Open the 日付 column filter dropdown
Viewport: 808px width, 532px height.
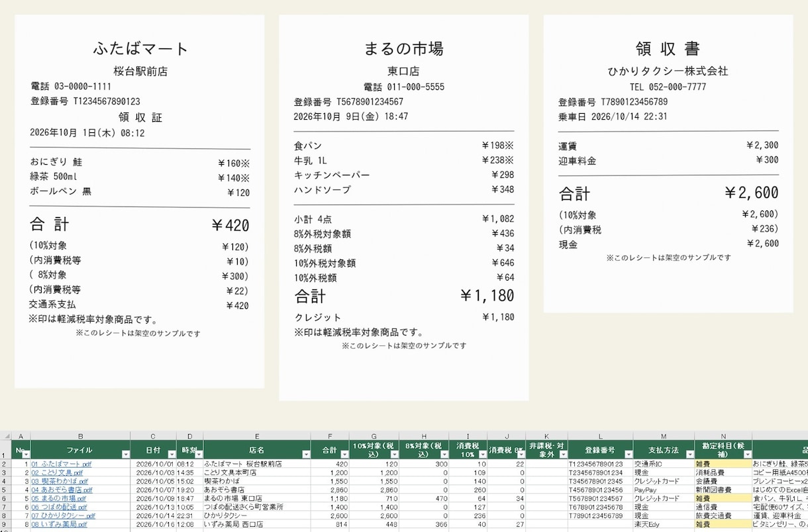pyautogui.click(x=172, y=455)
